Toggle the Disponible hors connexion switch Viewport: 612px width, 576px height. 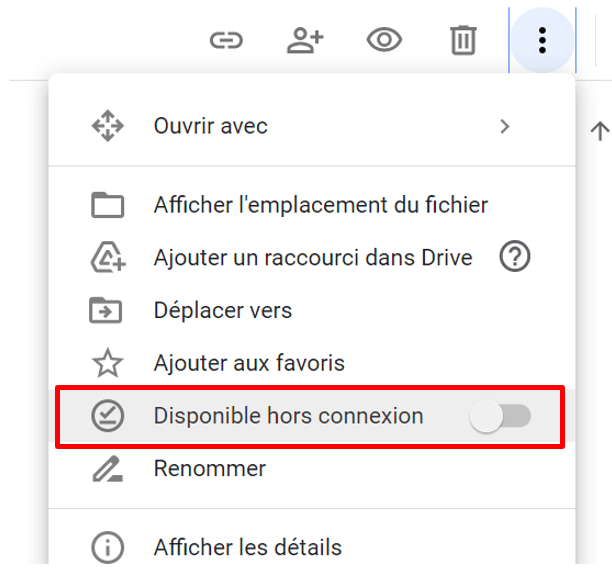(500, 416)
